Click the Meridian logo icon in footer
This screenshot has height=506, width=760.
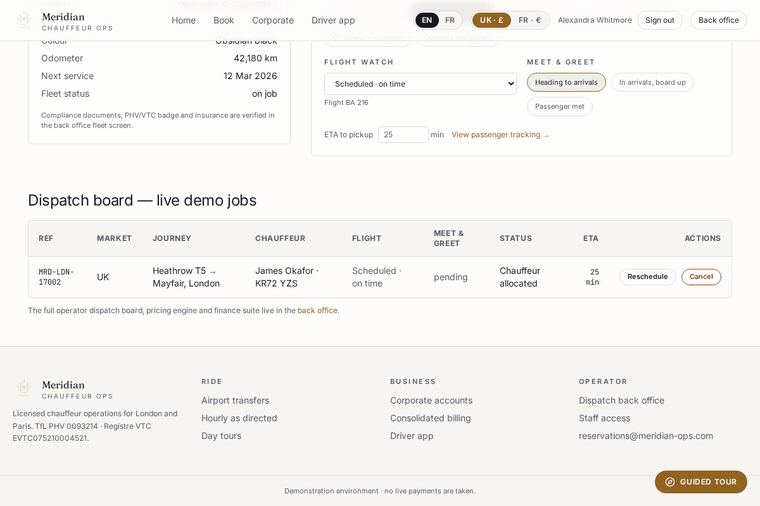pos(24,388)
